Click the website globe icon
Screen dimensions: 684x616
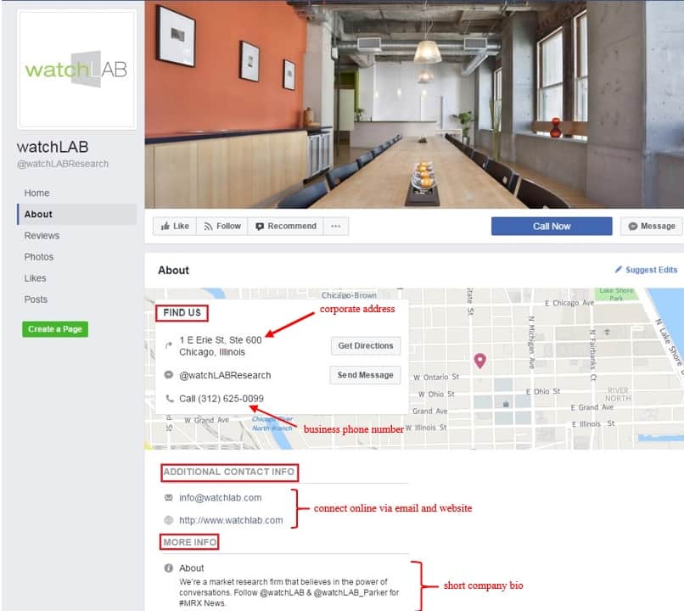[168, 520]
